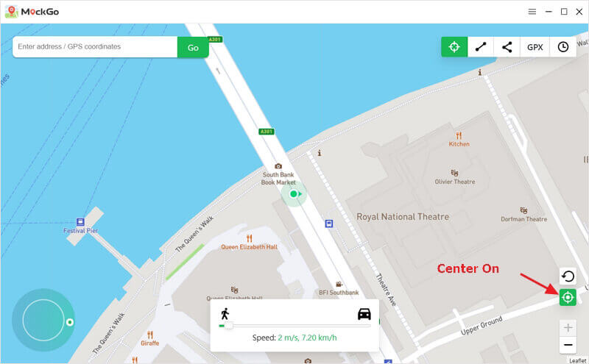
Task: Click the Royal National Theatre label
Action: click(403, 216)
